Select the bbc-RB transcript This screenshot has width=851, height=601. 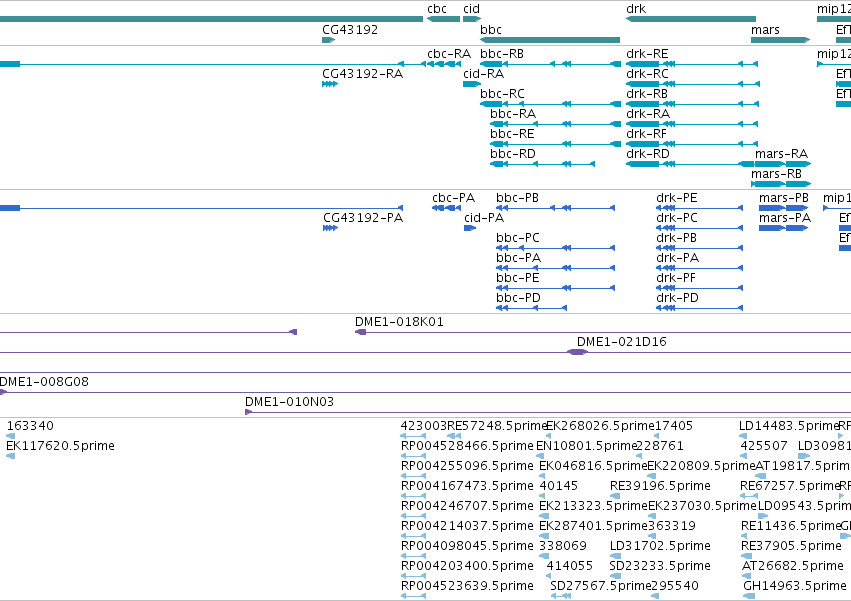tap(550, 64)
